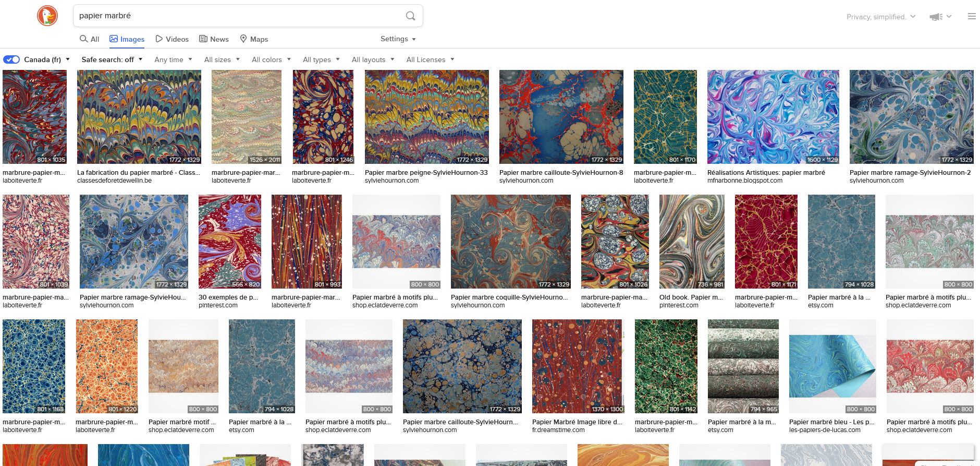Open the 566 × 820 marbled image
Screen dimensions: 980x466
230,242
